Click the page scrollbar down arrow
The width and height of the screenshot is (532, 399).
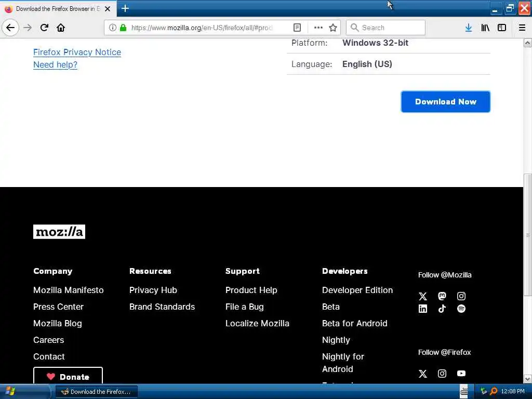point(528,379)
